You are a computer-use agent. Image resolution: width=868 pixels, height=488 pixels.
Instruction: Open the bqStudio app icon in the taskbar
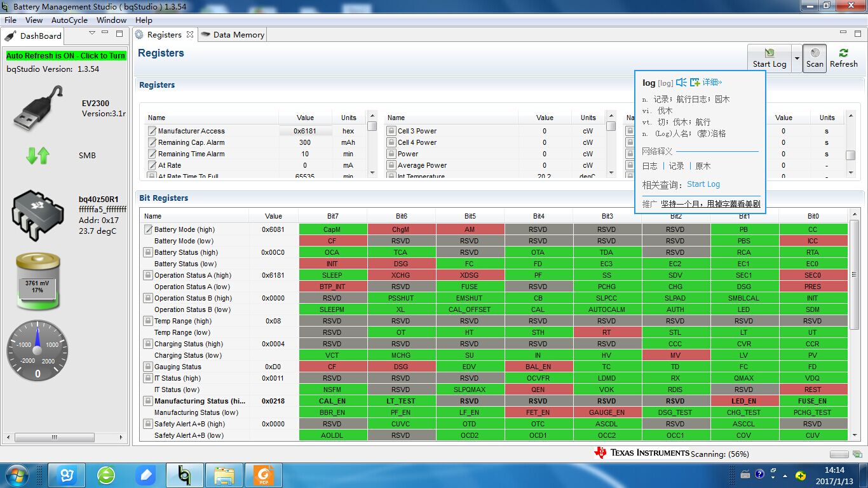pyautogui.click(x=185, y=475)
